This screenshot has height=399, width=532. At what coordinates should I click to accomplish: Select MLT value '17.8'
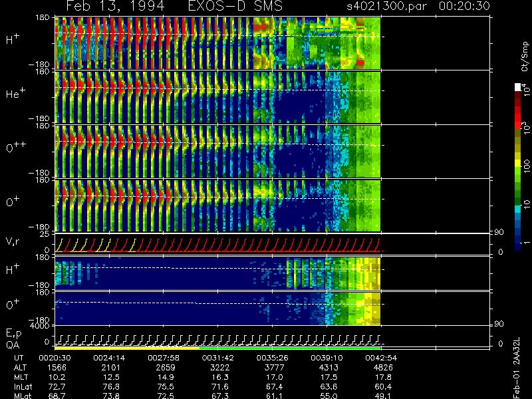pyautogui.click(x=384, y=377)
